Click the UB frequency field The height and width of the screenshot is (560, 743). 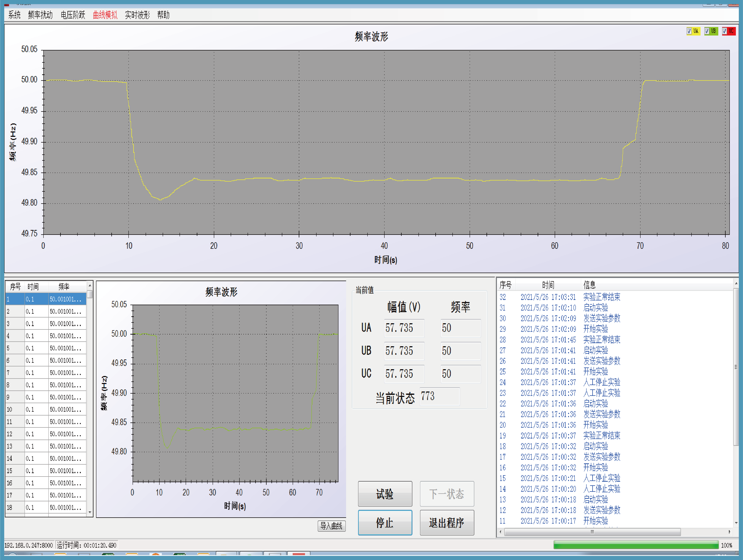coord(461,351)
